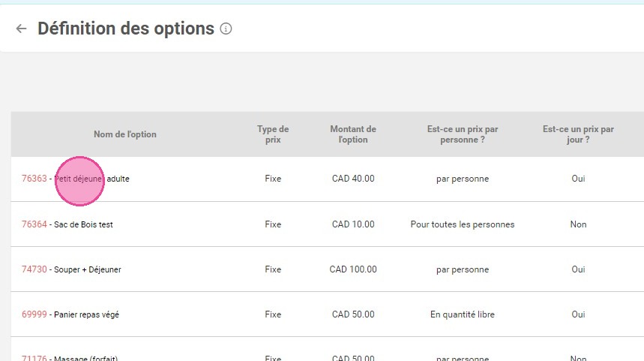Image resolution: width=644 pixels, height=361 pixels.
Task: Click CAD 100.00 amount in Souper row
Action: click(x=353, y=269)
